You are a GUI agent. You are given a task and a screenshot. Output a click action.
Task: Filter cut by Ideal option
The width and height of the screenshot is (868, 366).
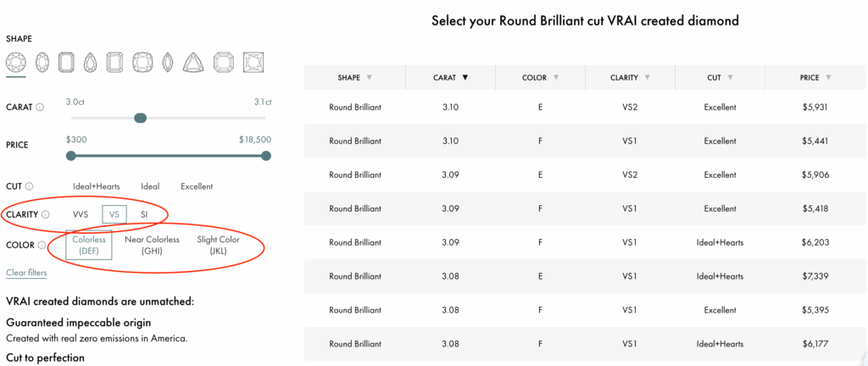tap(150, 186)
